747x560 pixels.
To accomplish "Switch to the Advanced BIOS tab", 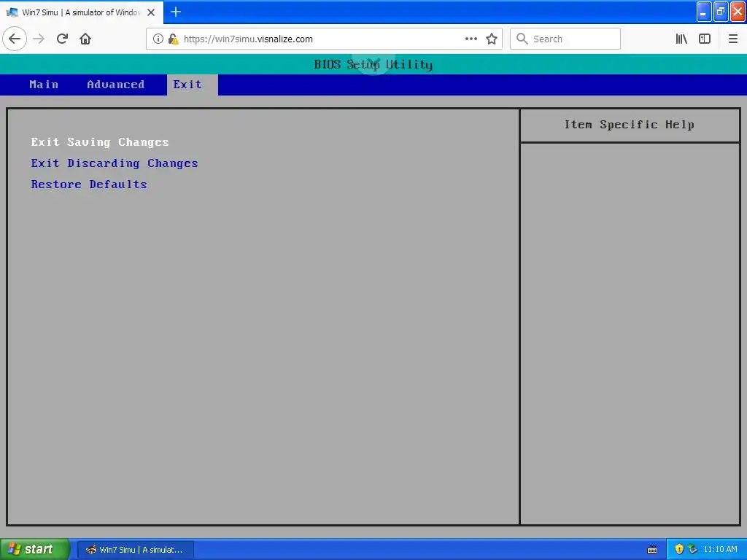I will 116,85.
